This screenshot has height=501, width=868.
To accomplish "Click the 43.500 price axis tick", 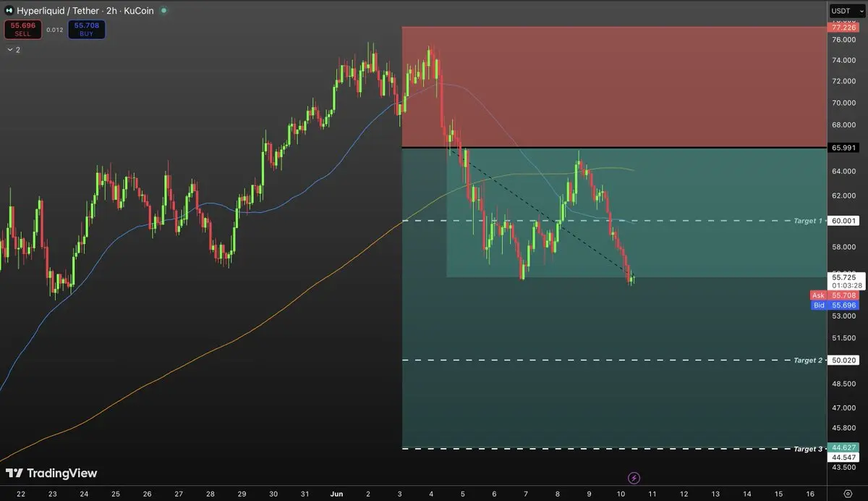I will [843, 468].
